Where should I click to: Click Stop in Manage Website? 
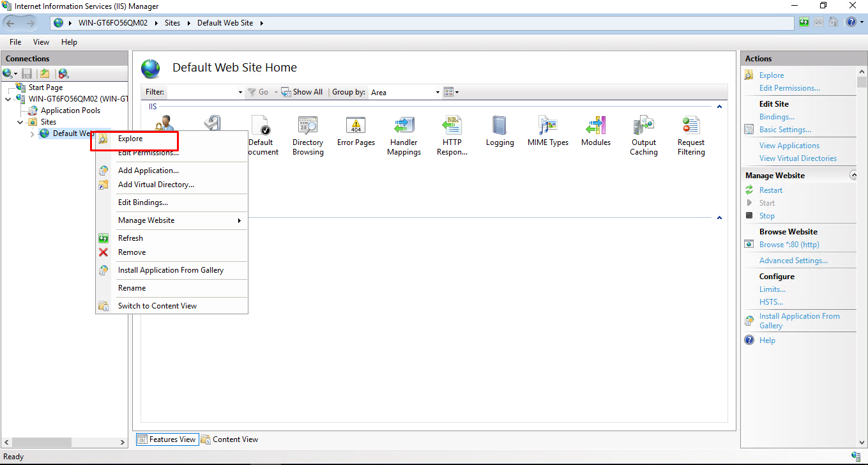coord(766,216)
